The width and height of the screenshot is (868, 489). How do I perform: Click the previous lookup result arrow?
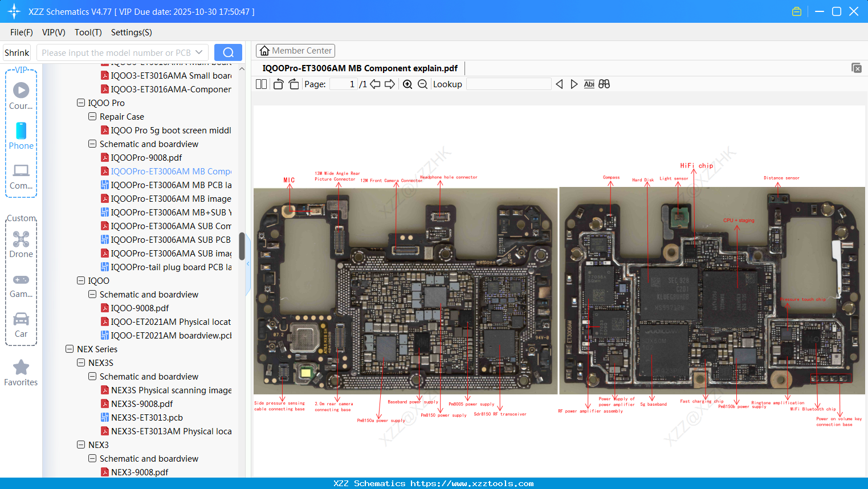pos(559,84)
